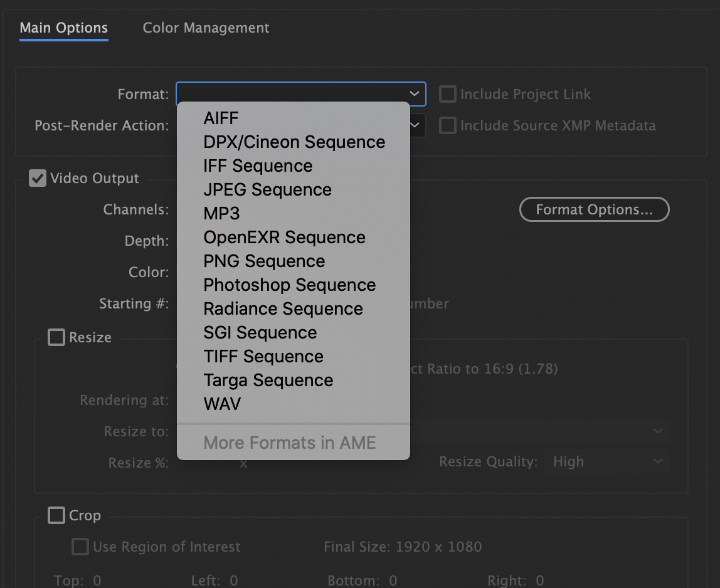Toggle the Video Output checkbox
Viewport: 720px width, 588px height.
tap(38, 179)
